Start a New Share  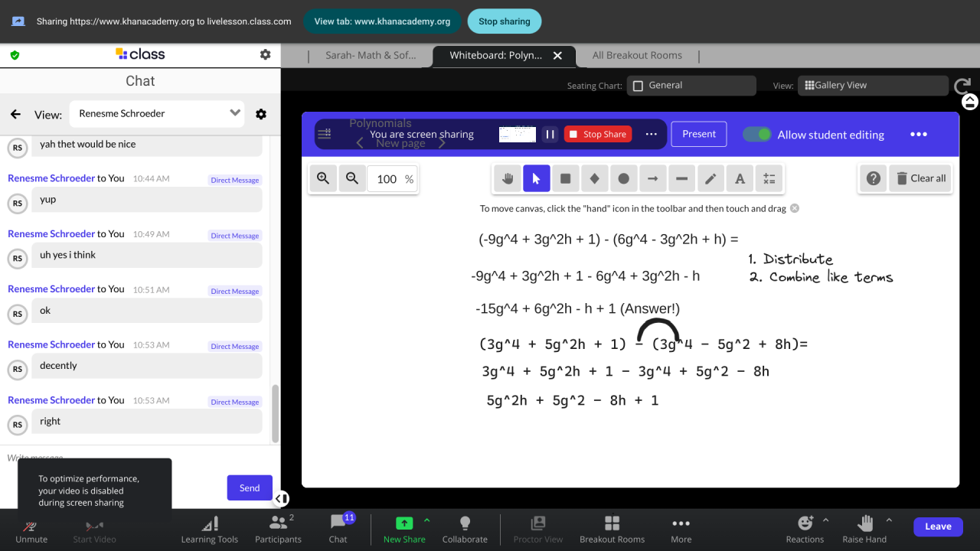pos(404,530)
